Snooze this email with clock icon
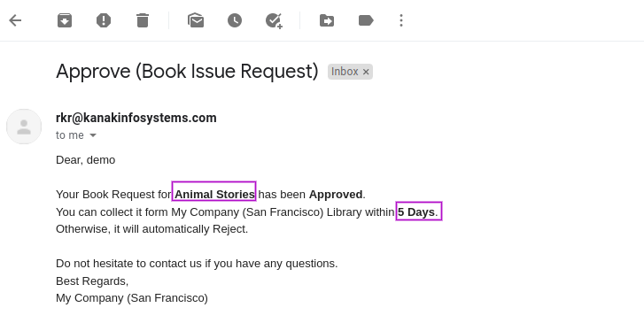The height and width of the screenshot is (323, 644). coord(235,20)
